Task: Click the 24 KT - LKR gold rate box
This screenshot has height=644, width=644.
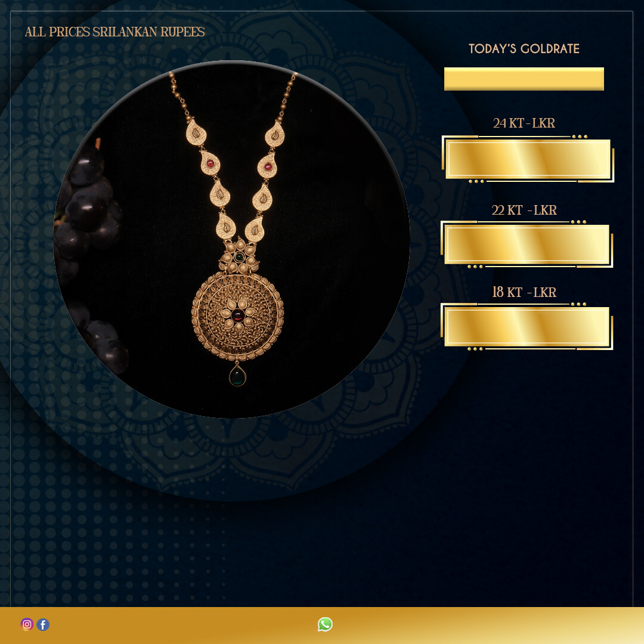Action: [x=528, y=159]
